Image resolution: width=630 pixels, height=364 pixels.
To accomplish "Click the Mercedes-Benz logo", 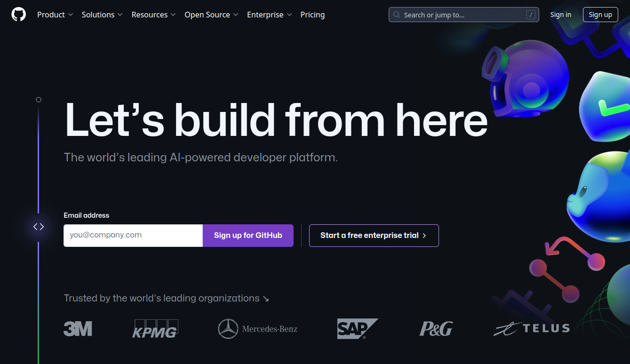I will coord(258,329).
